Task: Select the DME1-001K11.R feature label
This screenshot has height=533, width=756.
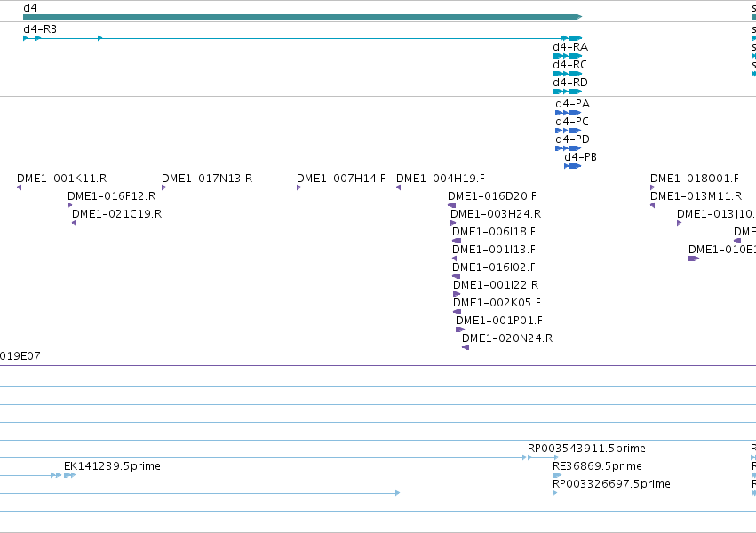Action: pos(61,179)
